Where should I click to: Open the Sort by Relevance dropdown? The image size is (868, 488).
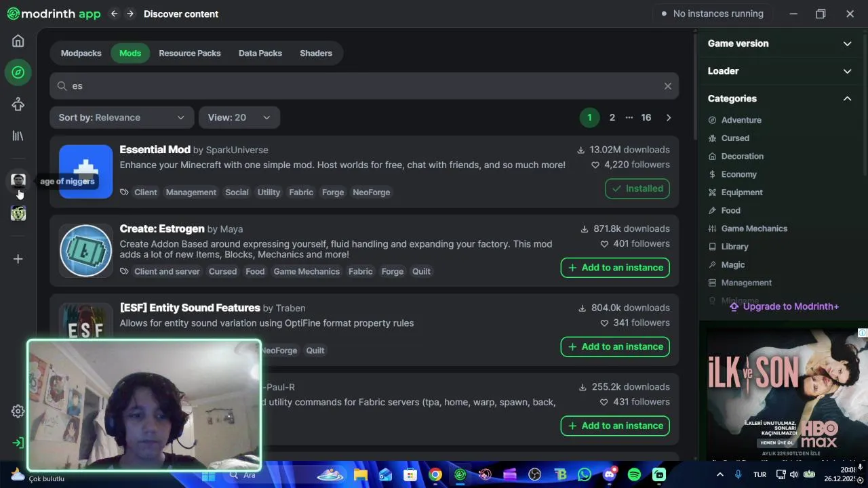[121, 117]
